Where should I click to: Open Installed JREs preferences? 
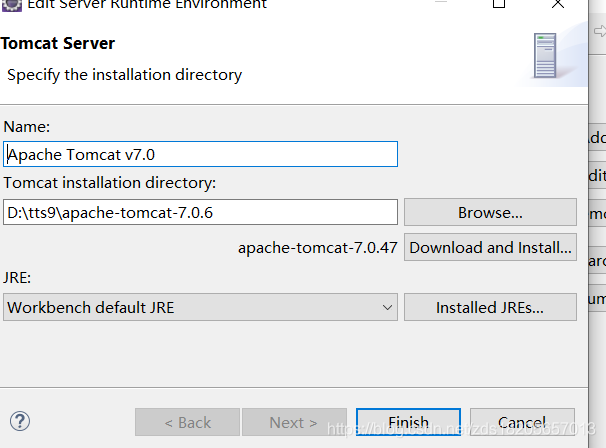(490, 307)
